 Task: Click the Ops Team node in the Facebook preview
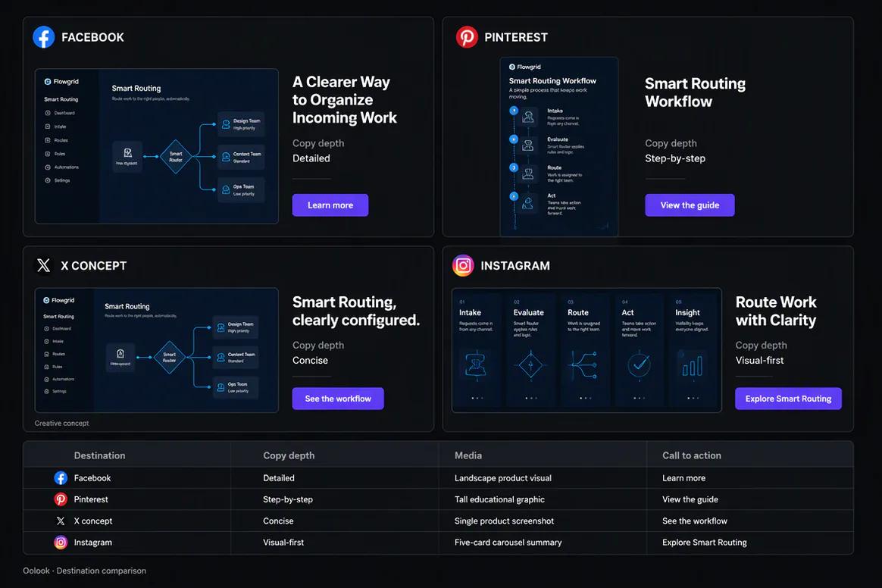click(241, 189)
